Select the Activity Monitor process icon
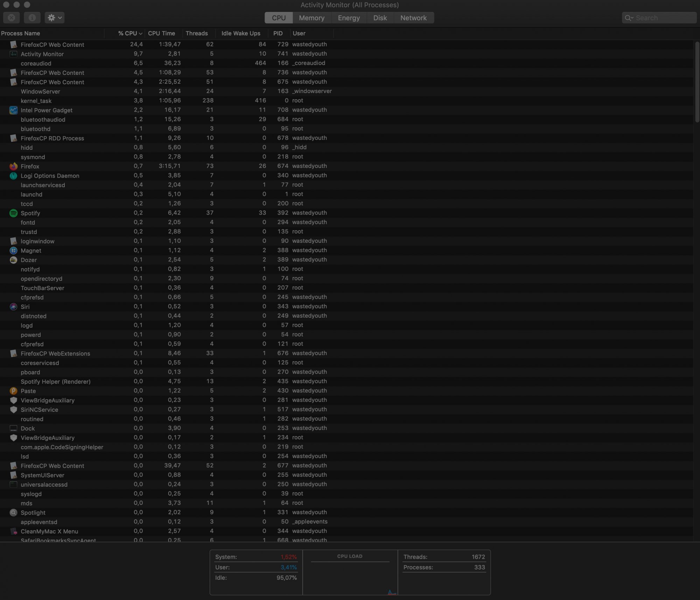The width and height of the screenshot is (700, 600). tap(13, 54)
